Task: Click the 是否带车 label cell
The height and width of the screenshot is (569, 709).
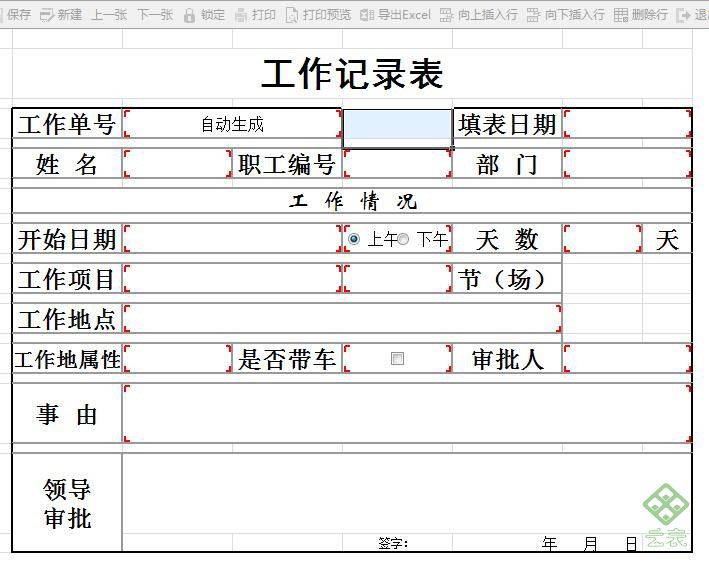Action: [287, 359]
